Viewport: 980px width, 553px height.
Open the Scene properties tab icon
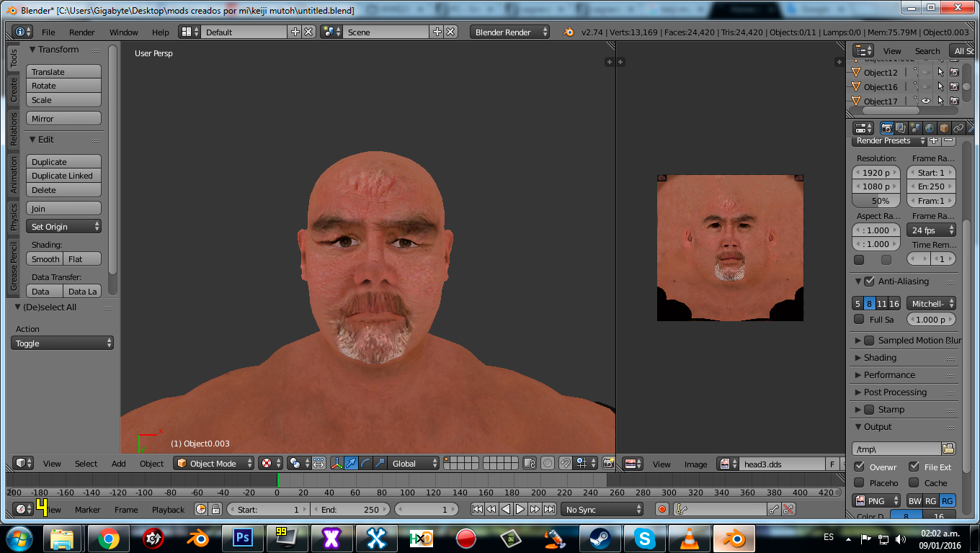915,128
